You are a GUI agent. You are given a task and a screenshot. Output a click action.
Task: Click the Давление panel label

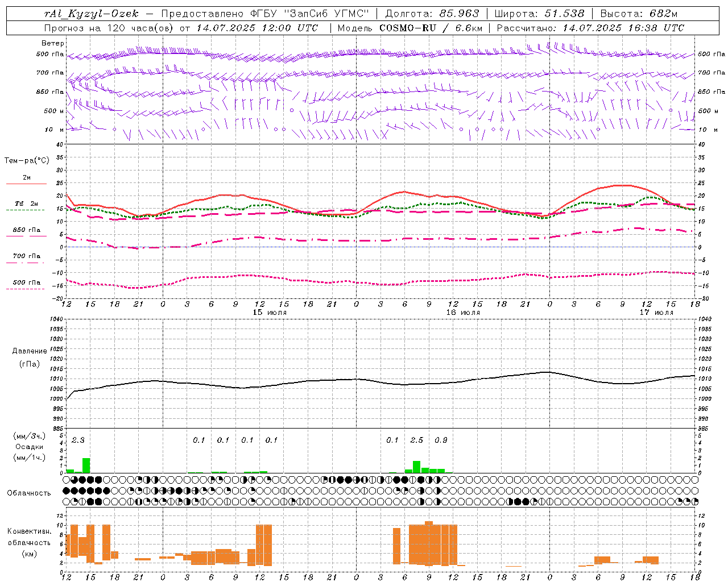point(30,351)
